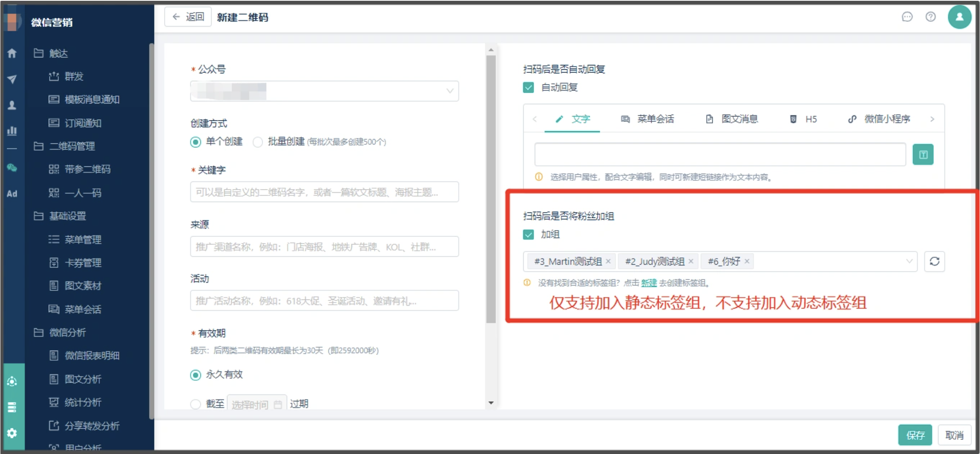
Task: Select the 永久有效 radio button
Action: tap(196, 375)
